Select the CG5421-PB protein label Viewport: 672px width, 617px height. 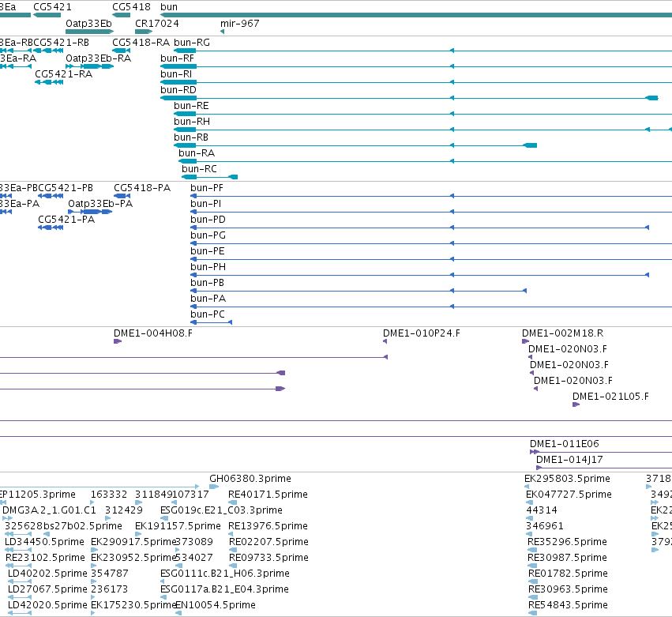(x=66, y=188)
